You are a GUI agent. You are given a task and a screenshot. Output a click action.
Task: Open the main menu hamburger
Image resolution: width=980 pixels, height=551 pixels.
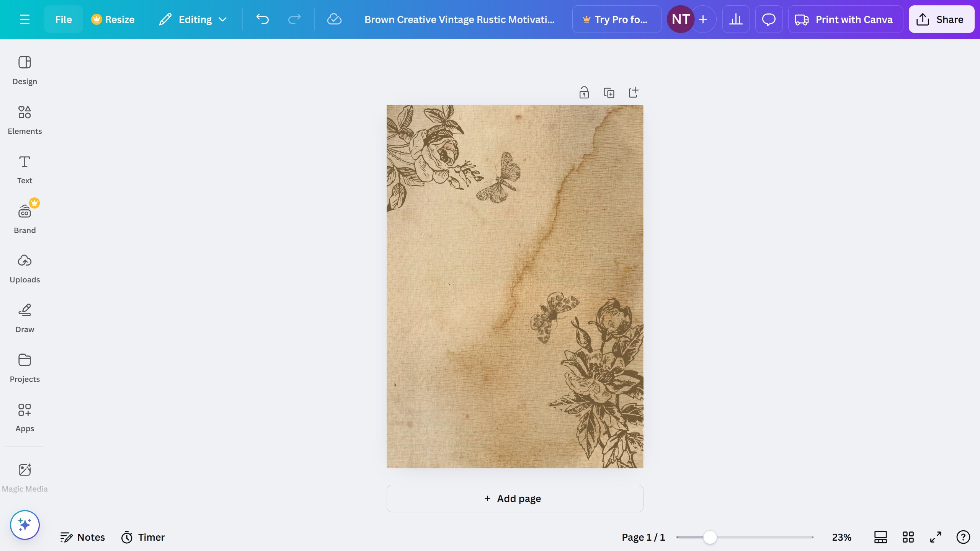25,19
